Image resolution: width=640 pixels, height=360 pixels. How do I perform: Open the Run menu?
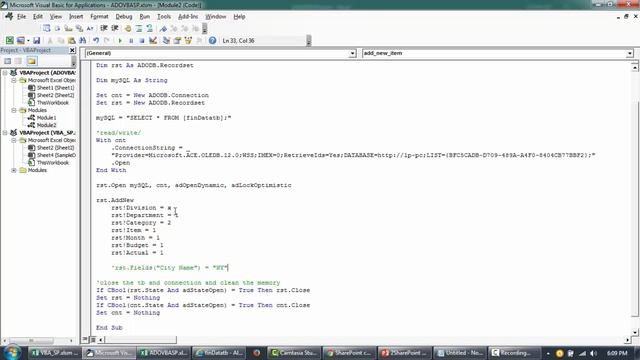point(144,17)
